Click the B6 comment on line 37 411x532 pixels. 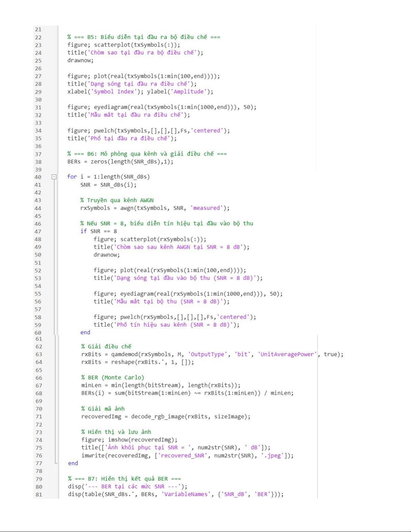[x=147, y=154]
